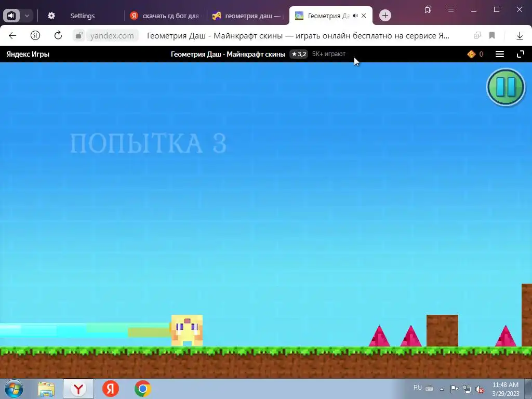Open the picture-in-picture window icon in address bar
The image size is (532, 399).
[477, 35]
